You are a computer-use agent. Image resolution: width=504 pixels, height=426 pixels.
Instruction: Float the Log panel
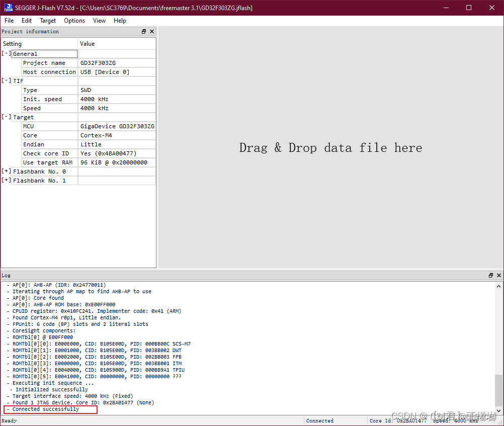coord(491,276)
